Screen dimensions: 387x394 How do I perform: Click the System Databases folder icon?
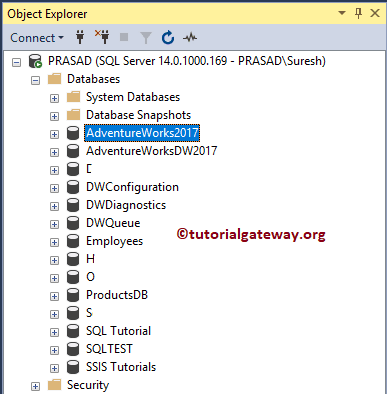(x=73, y=97)
